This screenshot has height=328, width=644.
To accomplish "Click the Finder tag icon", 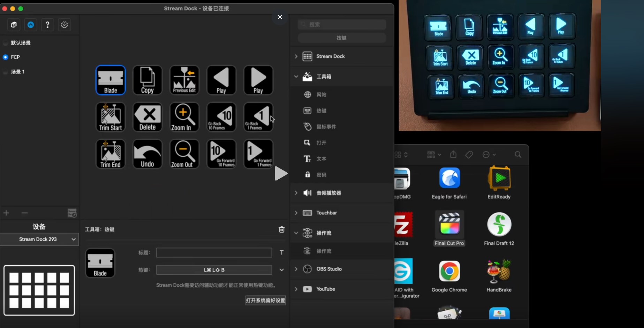I will pos(469,155).
